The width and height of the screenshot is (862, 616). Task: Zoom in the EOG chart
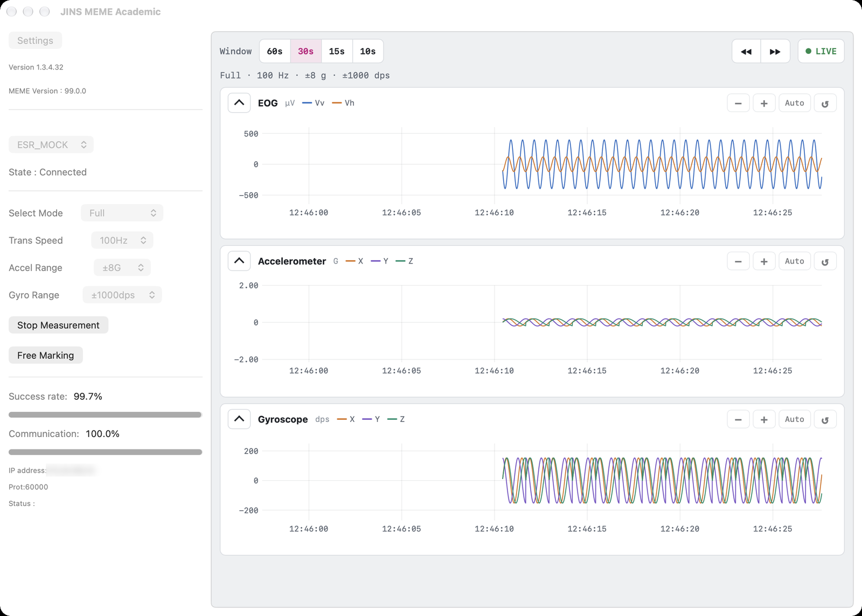tap(764, 103)
